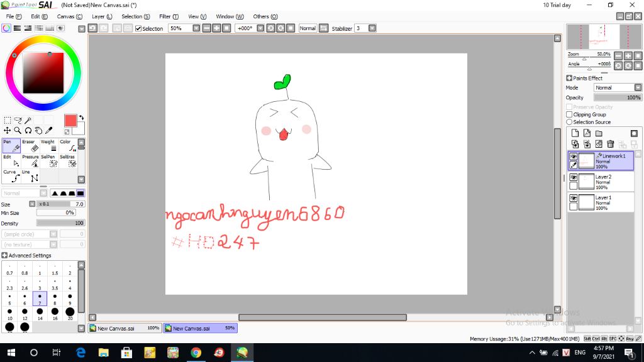Open the Stabilizer value dropdown
The height and width of the screenshot is (362, 644).
pyautogui.click(x=372, y=28)
